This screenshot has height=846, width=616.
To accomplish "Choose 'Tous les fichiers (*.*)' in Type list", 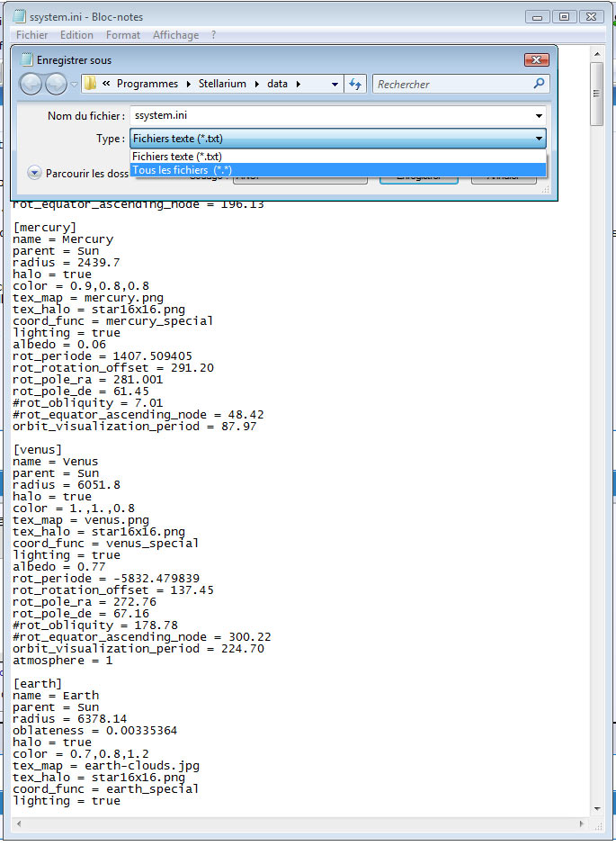I will coord(338,170).
